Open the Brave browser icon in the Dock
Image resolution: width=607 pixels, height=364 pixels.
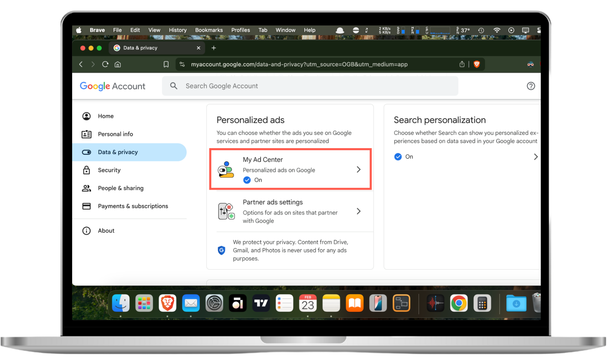[x=168, y=303]
